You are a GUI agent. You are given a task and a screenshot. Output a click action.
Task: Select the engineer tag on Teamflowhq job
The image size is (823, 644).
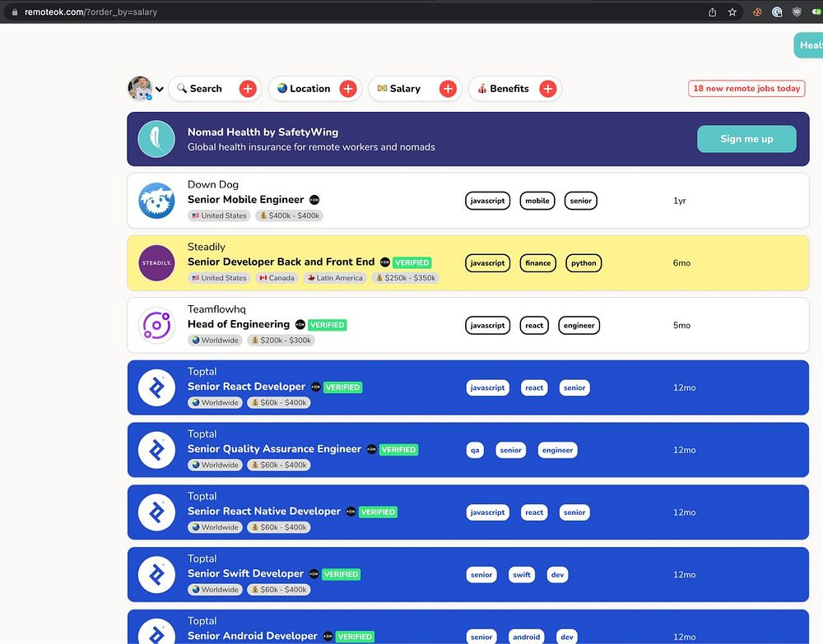pos(579,325)
